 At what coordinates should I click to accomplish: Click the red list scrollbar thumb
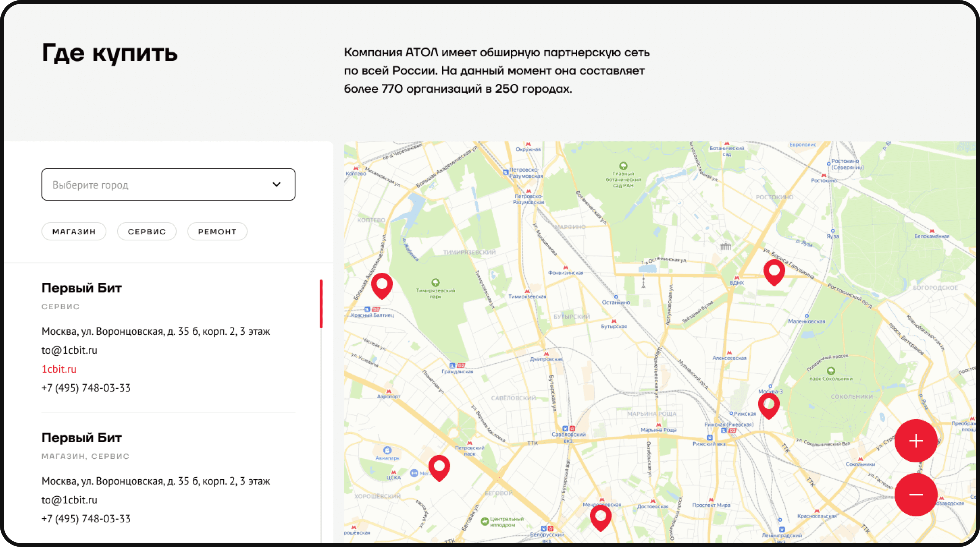321,303
